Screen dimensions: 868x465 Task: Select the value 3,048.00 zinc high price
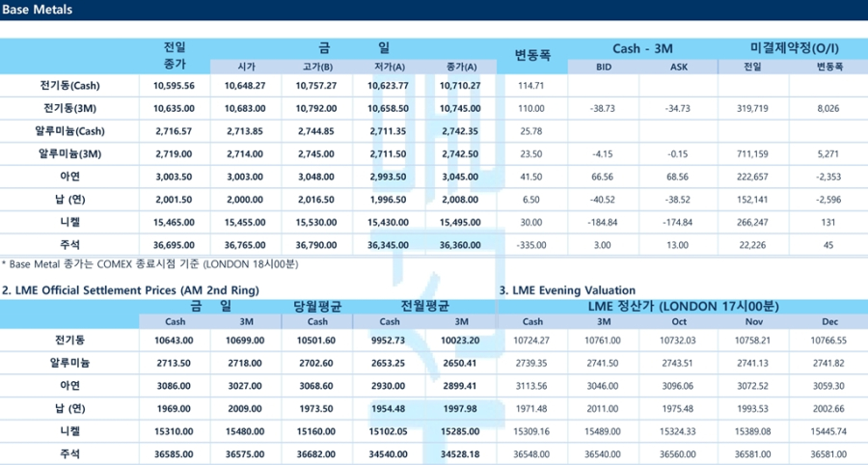316,178
